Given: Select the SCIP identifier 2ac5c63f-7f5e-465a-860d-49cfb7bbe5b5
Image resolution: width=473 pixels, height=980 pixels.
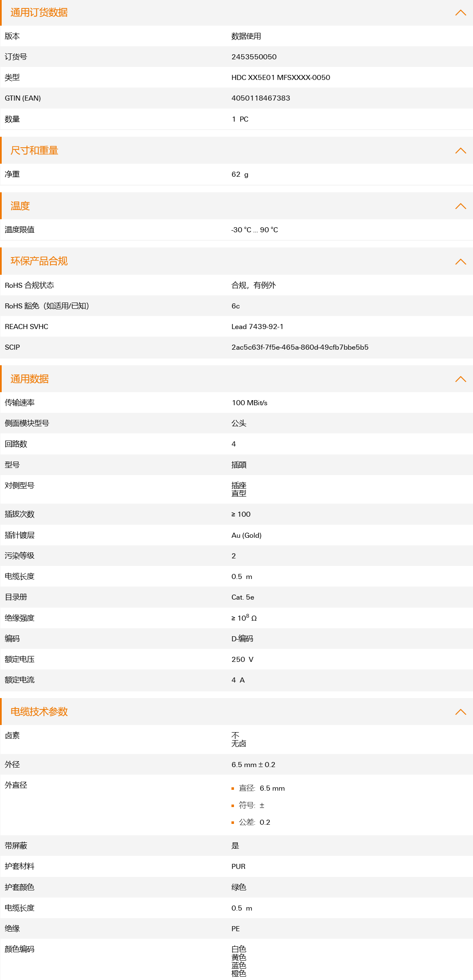Looking at the screenshot, I should pos(300,347).
